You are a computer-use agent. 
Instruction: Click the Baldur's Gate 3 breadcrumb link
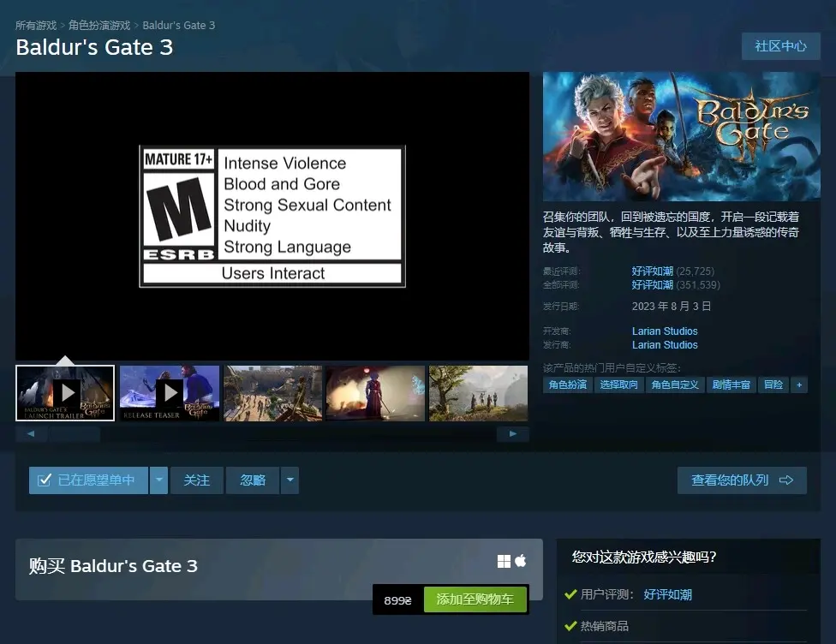(x=179, y=26)
